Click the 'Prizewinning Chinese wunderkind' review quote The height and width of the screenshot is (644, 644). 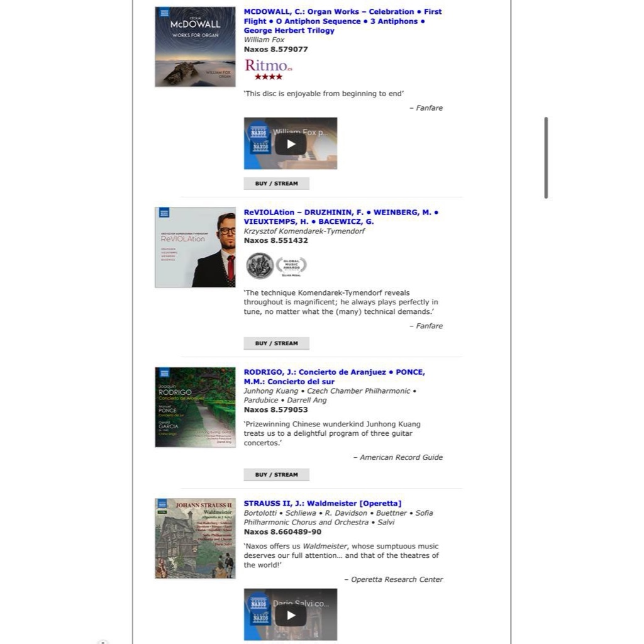pos(332,434)
